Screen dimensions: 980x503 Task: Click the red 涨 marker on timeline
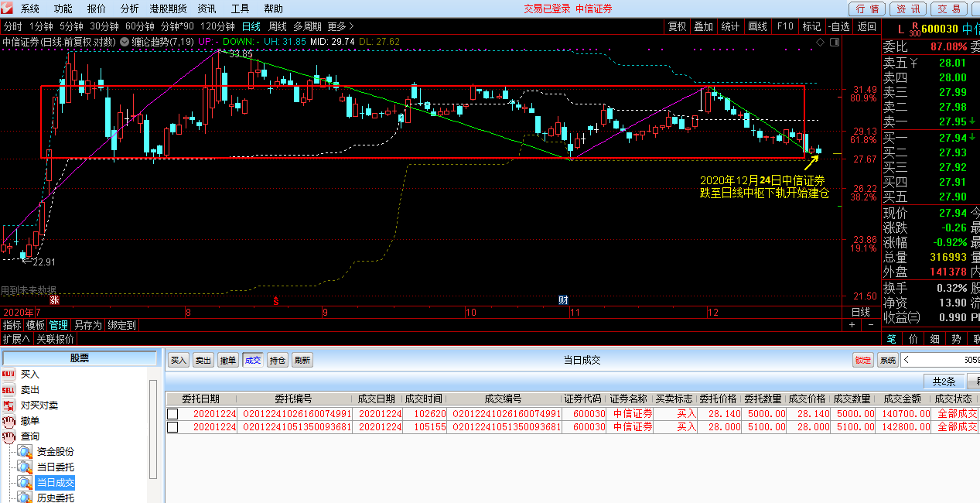tap(54, 299)
